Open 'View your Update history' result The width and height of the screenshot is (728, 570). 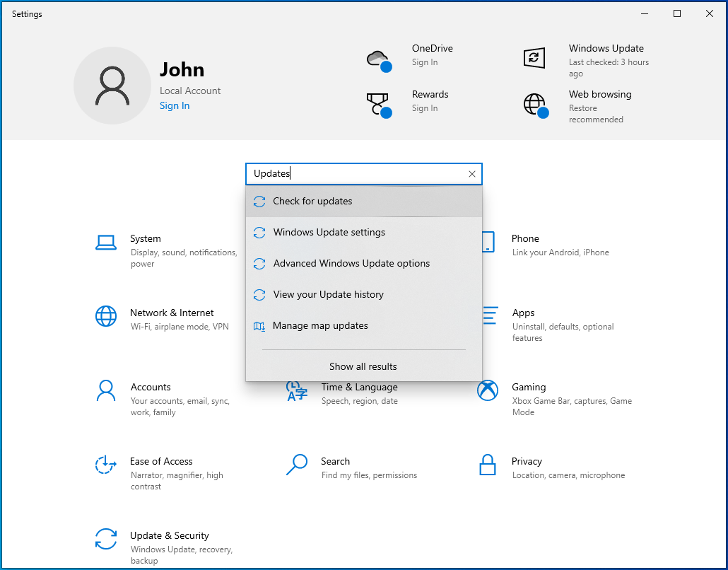[328, 295]
